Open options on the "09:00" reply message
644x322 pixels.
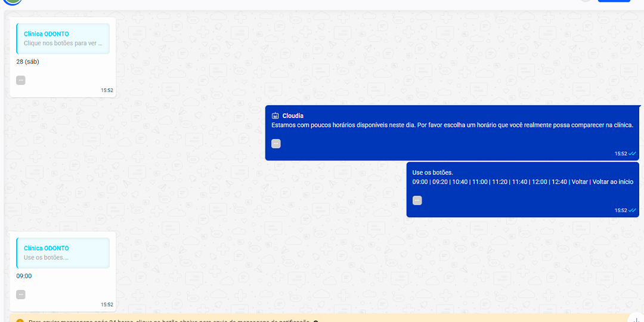21,295
